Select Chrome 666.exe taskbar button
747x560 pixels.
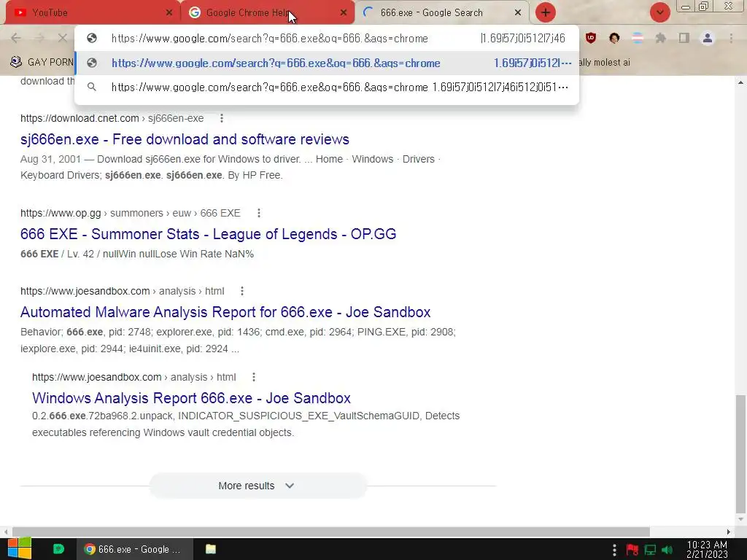click(135, 549)
